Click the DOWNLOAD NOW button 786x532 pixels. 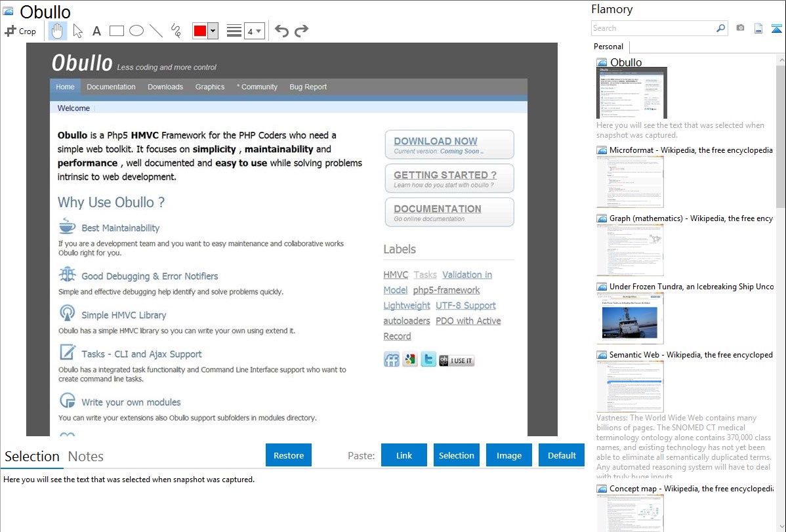point(449,145)
